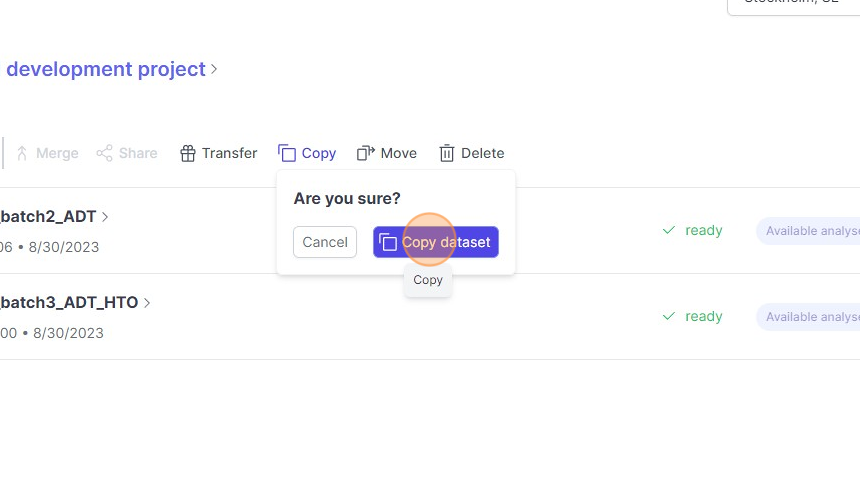Cancel the copy confirmation

pyautogui.click(x=325, y=242)
